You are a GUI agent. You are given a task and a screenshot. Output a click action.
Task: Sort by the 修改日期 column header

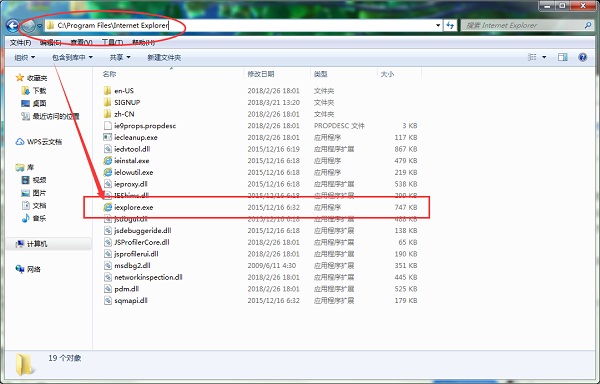[x=261, y=74]
